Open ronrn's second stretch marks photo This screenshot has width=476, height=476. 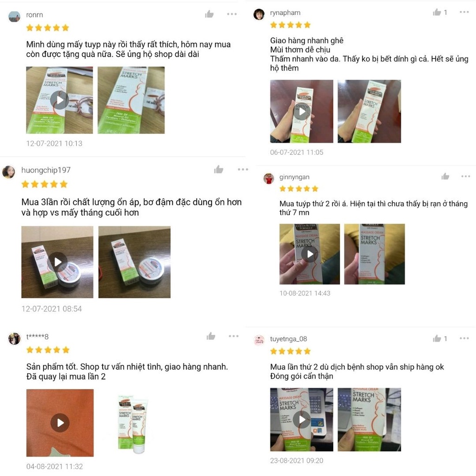pyautogui.click(x=131, y=100)
